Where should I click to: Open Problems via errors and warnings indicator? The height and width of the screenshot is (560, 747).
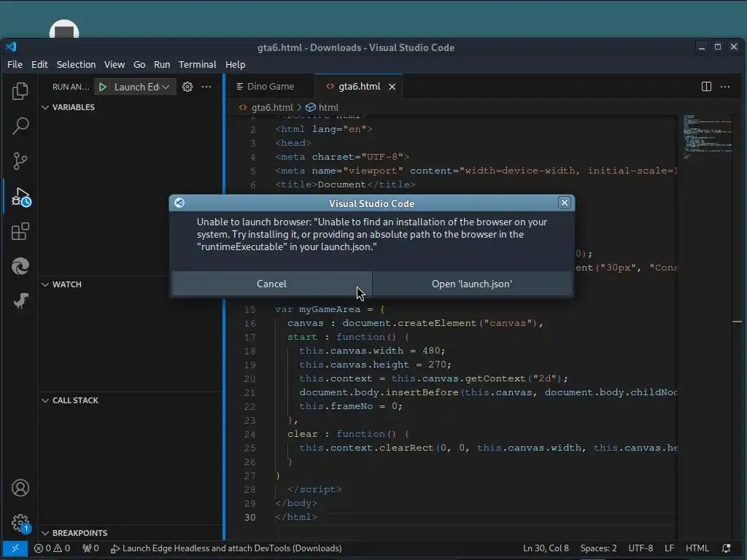point(52,548)
